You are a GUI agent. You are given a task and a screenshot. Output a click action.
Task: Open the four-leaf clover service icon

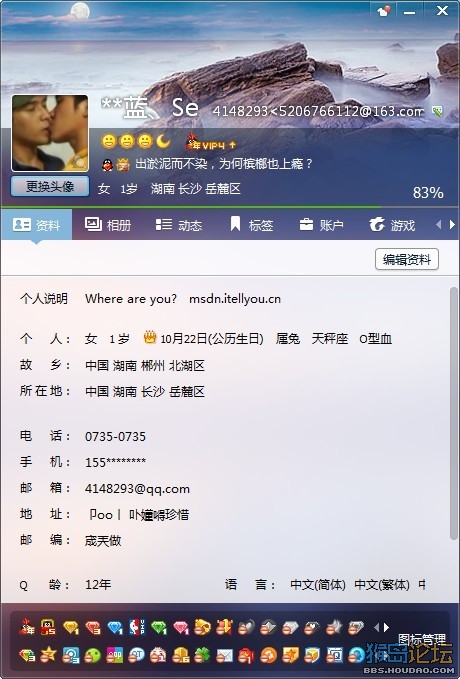click(202, 655)
